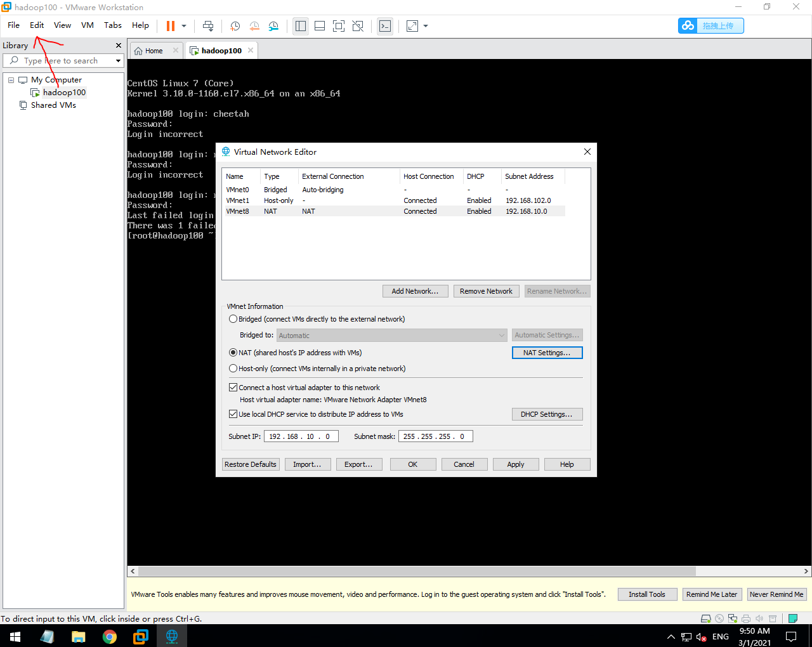Click the Virtual Network Editor taskbar icon
The height and width of the screenshot is (647, 812).
point(171,636)
